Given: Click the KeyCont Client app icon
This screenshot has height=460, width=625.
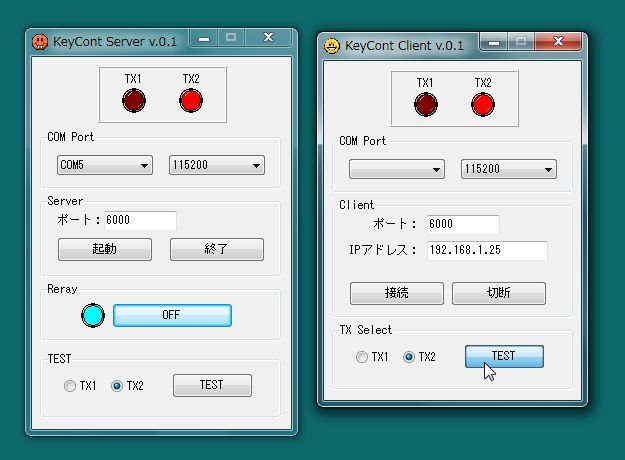Looking at the screenshot, I should click(x=332, y=45).
